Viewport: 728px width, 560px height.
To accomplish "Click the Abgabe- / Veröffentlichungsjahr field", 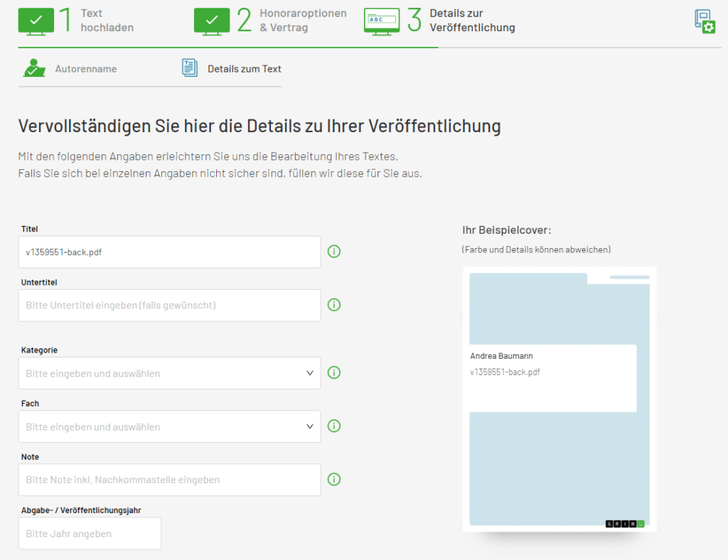I will coord(90,534).
